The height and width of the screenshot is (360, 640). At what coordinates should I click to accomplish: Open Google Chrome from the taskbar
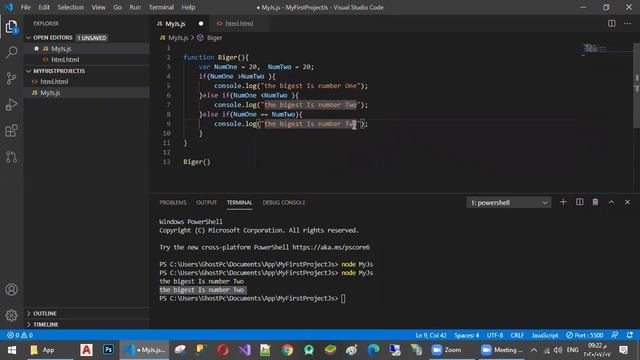pyautogui.click(x=287, y=350)
